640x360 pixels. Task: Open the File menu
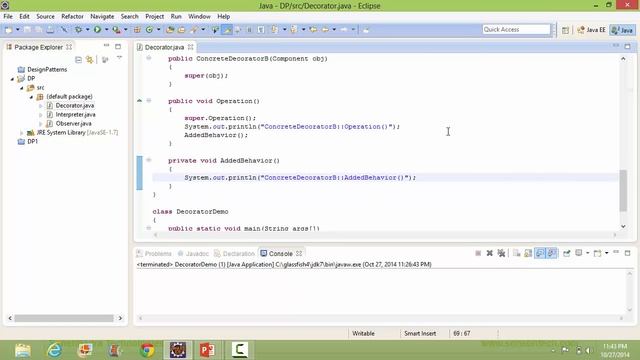[8, 16]
